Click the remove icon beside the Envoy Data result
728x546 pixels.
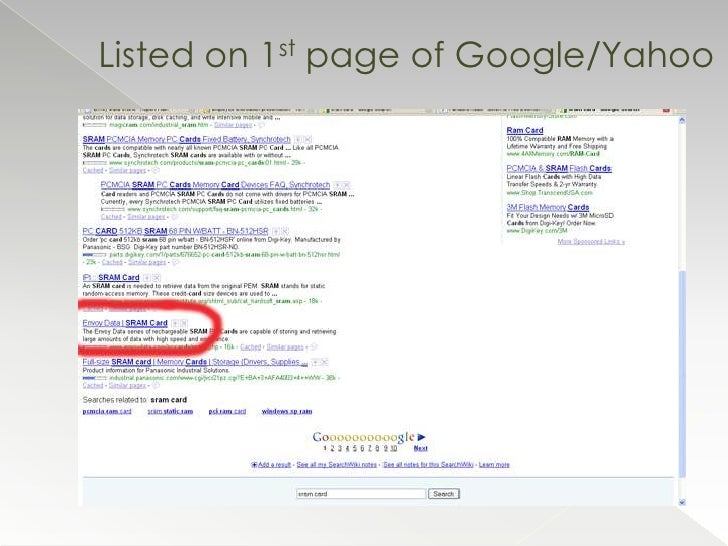tap(184, 323)
